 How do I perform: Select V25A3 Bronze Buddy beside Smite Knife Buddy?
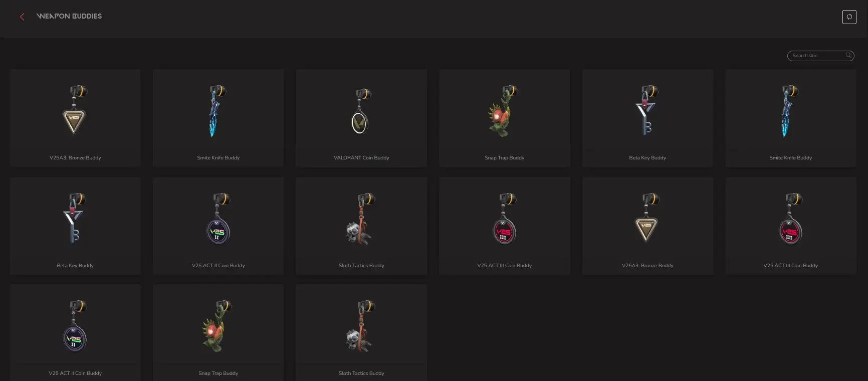point(75,118)
